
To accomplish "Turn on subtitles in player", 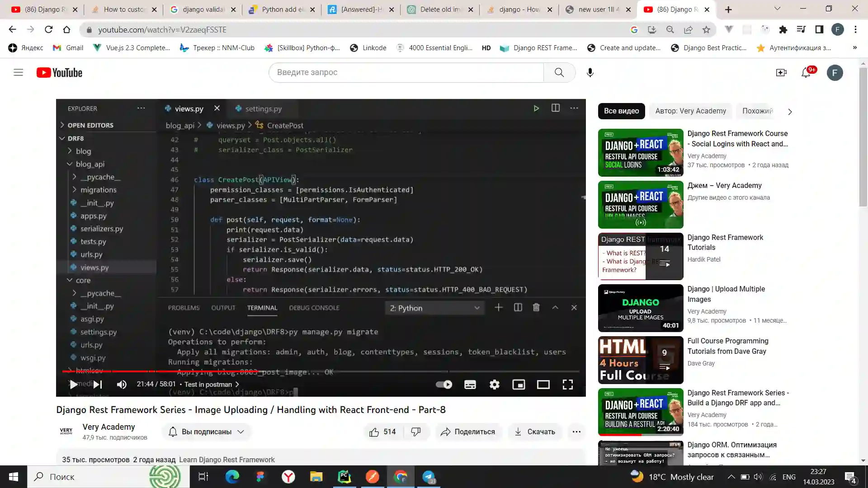I will [470, 385].
